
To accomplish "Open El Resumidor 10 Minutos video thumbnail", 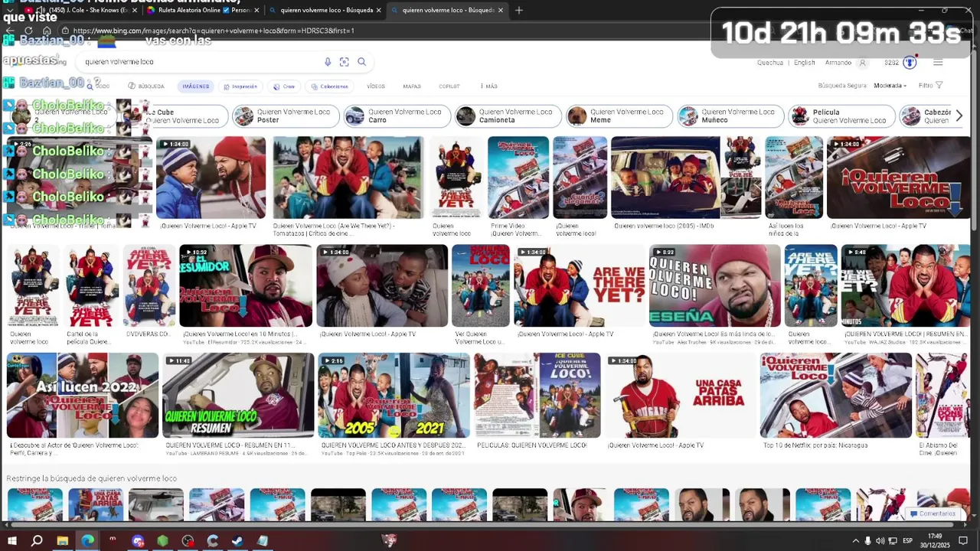I will click(246, 285).
